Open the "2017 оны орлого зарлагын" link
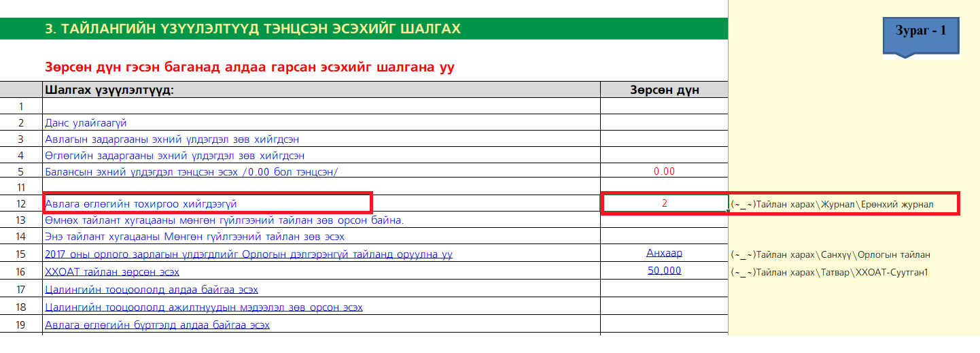The image size is (980, 353). click(248, 254)
